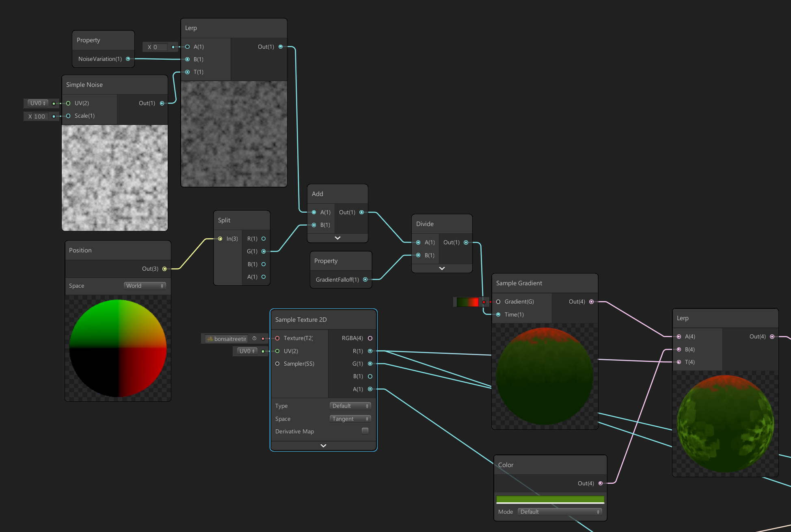Click the green-red gradient swatch input

coord(467,302)
